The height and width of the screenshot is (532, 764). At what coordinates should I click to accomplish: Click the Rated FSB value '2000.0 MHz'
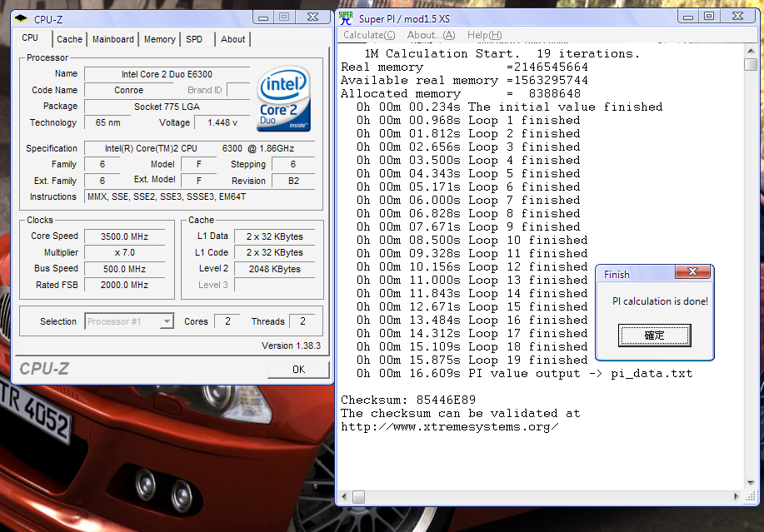[124, 285]
